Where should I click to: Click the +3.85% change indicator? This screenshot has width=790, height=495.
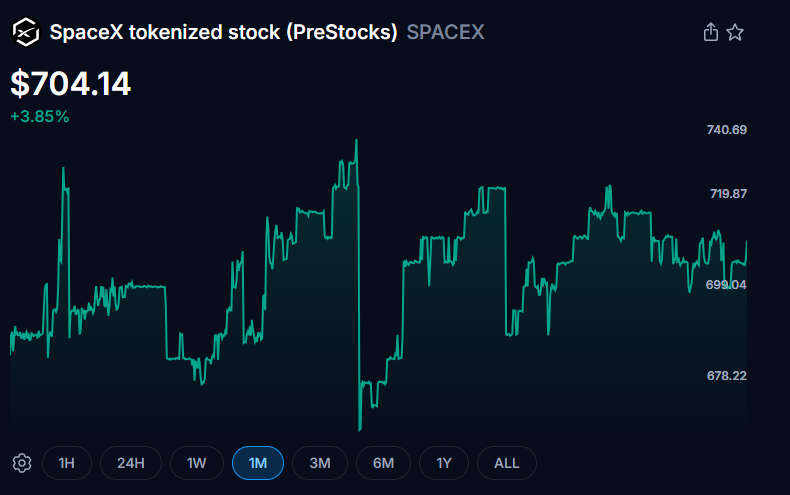tap(40, 116)
